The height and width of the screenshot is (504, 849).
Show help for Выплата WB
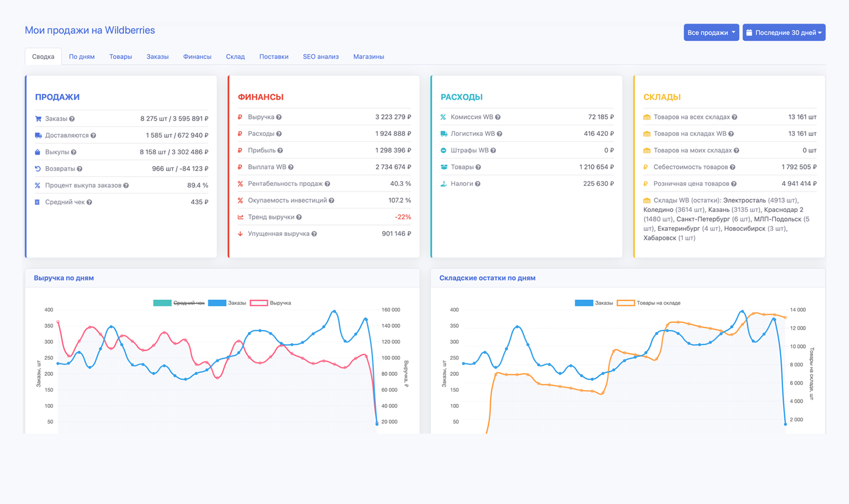click(x=291, y=167)
